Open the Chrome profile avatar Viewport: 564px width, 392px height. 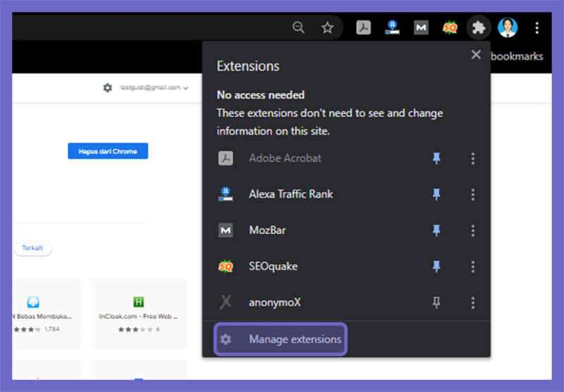508,27
